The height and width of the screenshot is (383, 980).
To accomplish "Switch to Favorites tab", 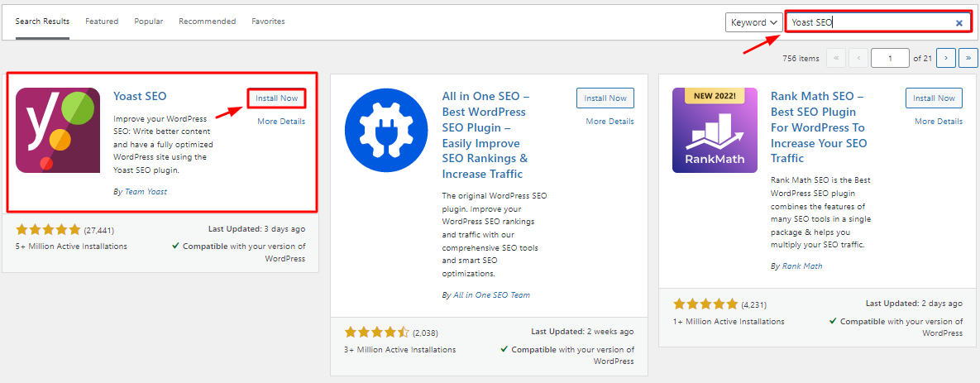I will pyautogui.click(x=268, y=22).
